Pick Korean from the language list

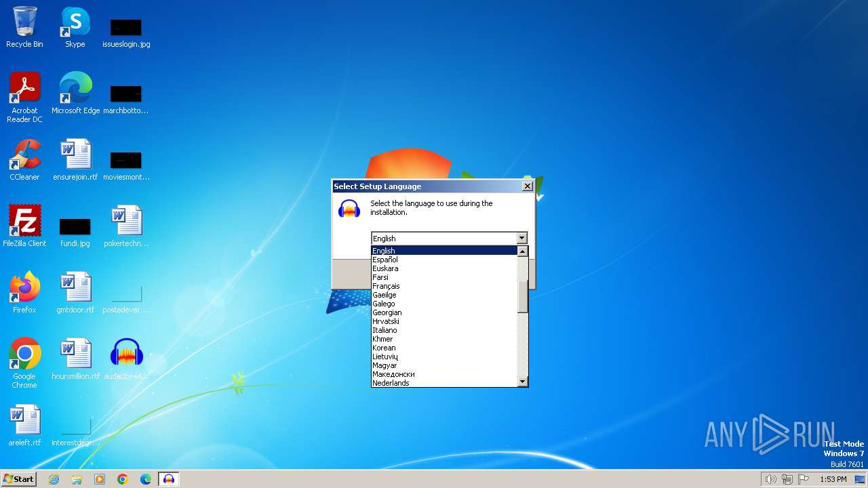pos(444,348)
